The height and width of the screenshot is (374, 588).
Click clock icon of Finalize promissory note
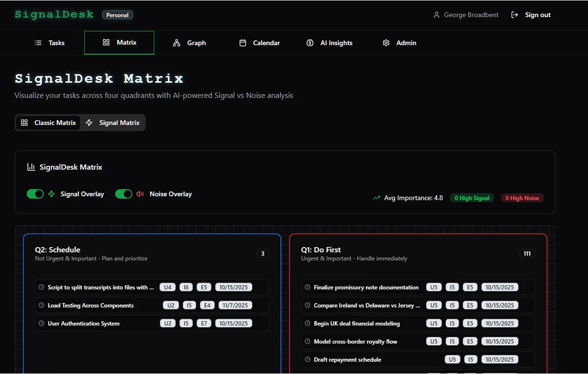(308, 287)
